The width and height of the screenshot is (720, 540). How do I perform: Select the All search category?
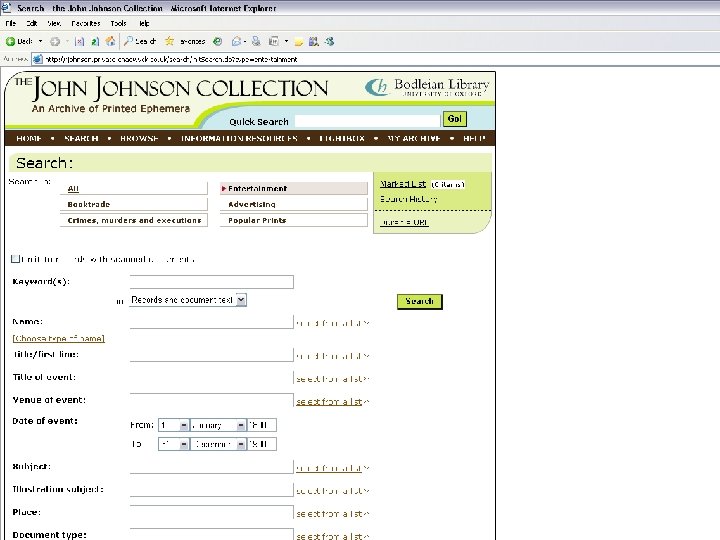134,188
